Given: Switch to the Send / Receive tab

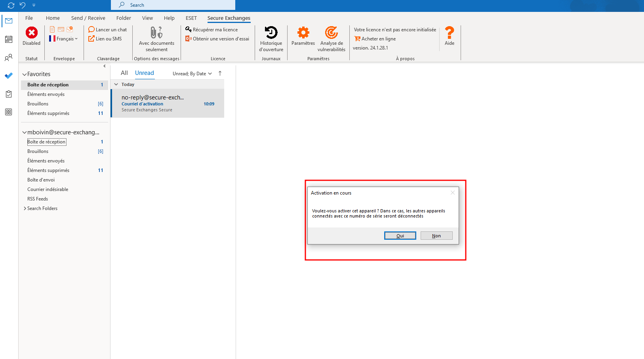Looking at the screenshot, I should point(88,18).
